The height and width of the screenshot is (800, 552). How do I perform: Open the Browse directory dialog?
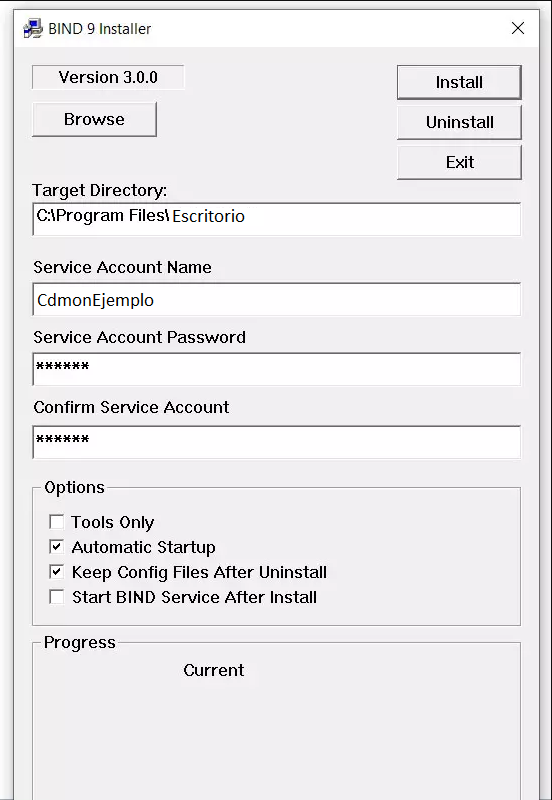(94, 119)
